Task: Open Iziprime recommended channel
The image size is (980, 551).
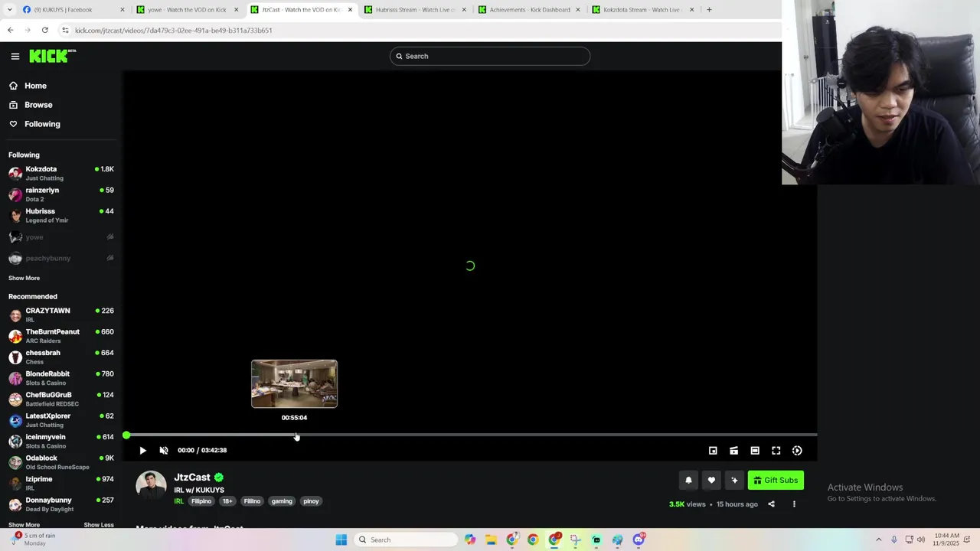Action: coord(61,483)
